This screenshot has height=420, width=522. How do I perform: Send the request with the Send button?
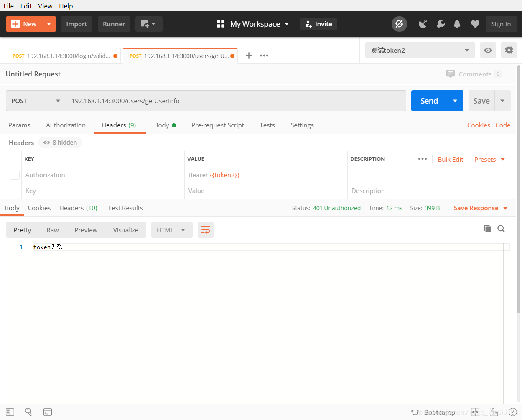click(x=429, y=101)
